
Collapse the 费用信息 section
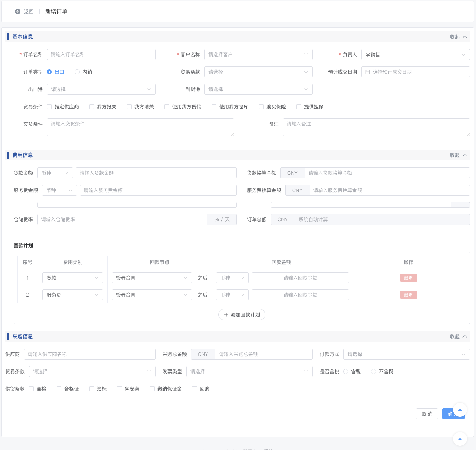click(x=458, y=155)
